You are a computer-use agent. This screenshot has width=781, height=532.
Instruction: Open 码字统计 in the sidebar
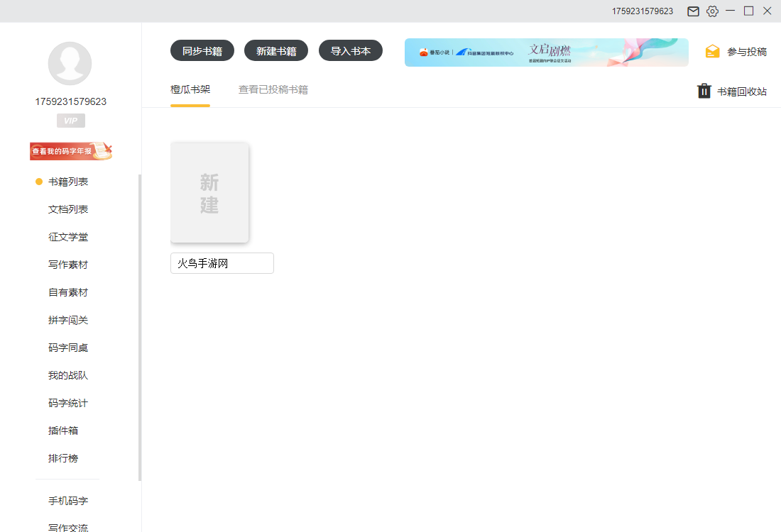coord(68,403)
